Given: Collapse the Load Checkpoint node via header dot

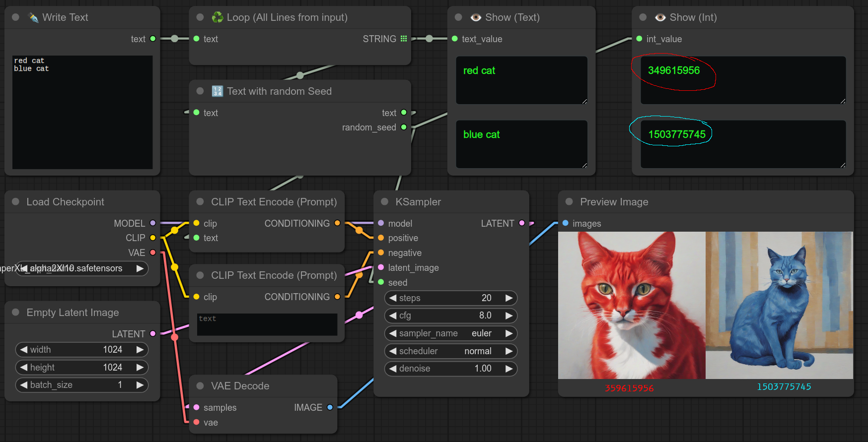Looking at the screenshot, I should click(15, 202).
